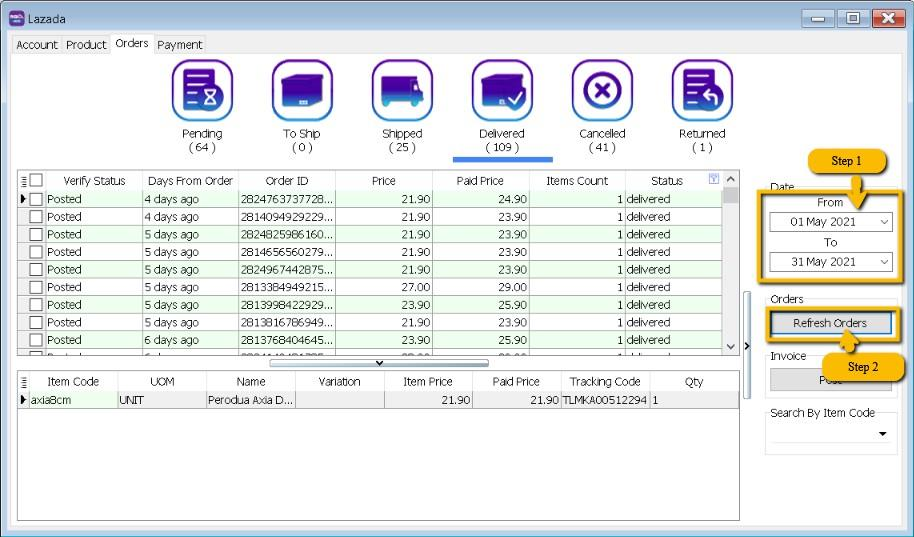
Task: Toggle the select-all checkbox in orders header
Action: click(36, 181)
